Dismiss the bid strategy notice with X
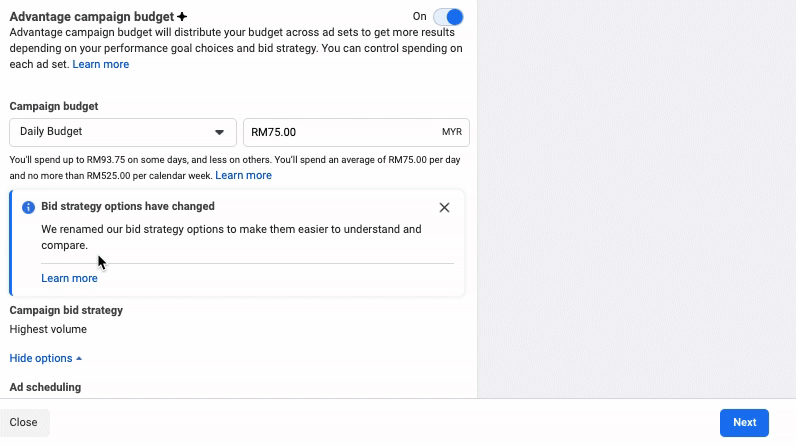 (444, 207)
